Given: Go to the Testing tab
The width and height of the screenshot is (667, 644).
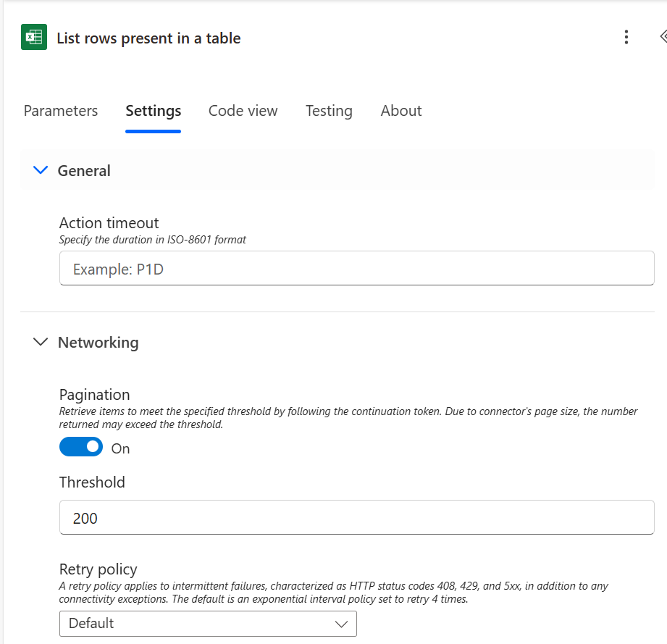Looking at the screenshot, I should pyautogui.click(x=329, y=111).
